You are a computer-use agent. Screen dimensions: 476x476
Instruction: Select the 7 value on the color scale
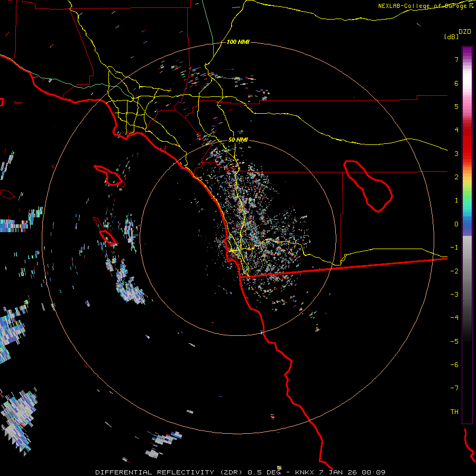[456, 59]
